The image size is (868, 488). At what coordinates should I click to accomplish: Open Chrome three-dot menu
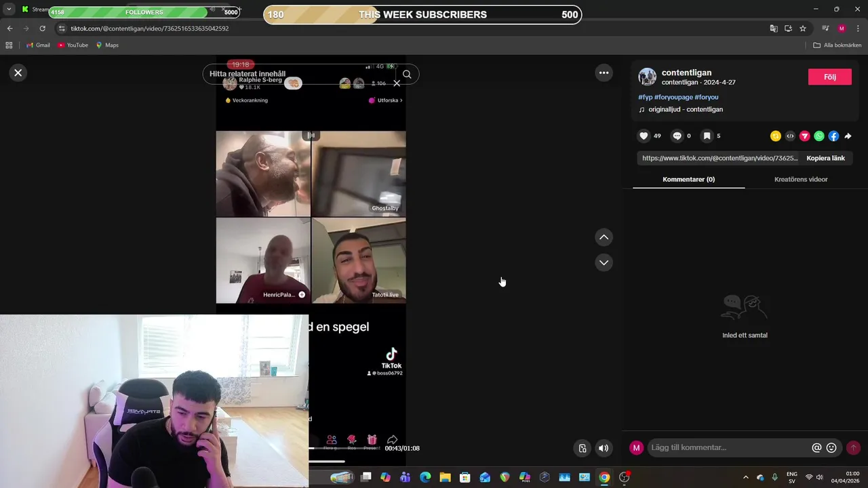[x=858, y=28]
